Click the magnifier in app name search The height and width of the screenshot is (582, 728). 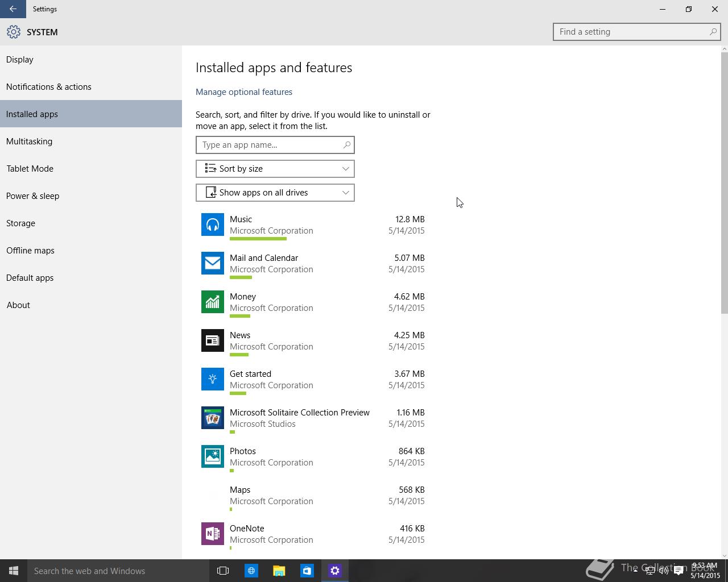[x=346, y=145]
